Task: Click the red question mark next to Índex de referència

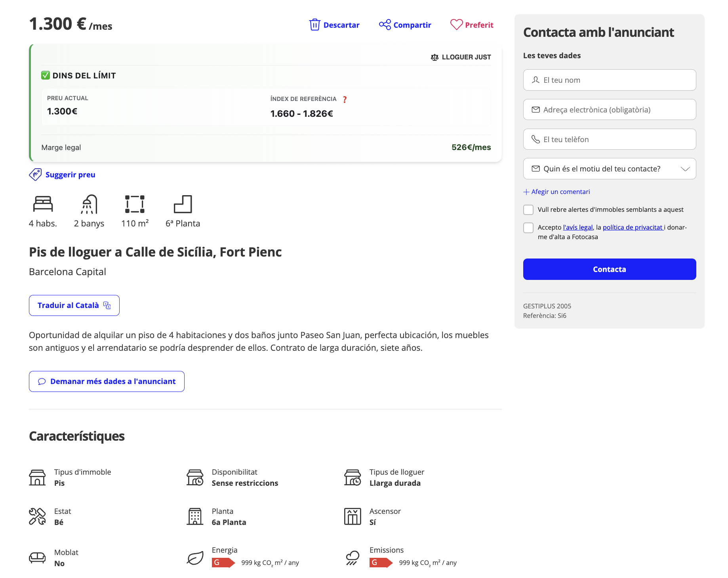Action: coord(345,99)
